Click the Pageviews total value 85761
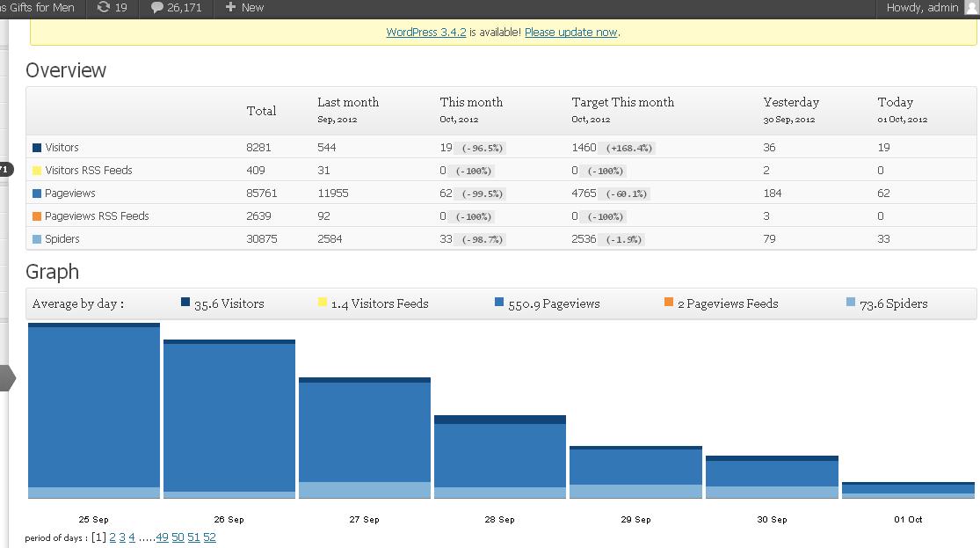Image resolution: width=980 pixels, height=548 pixels. click(262, 194)
